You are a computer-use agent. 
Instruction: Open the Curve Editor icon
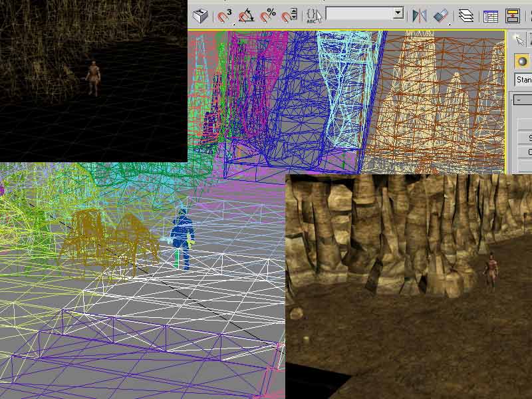pos(491,15)
